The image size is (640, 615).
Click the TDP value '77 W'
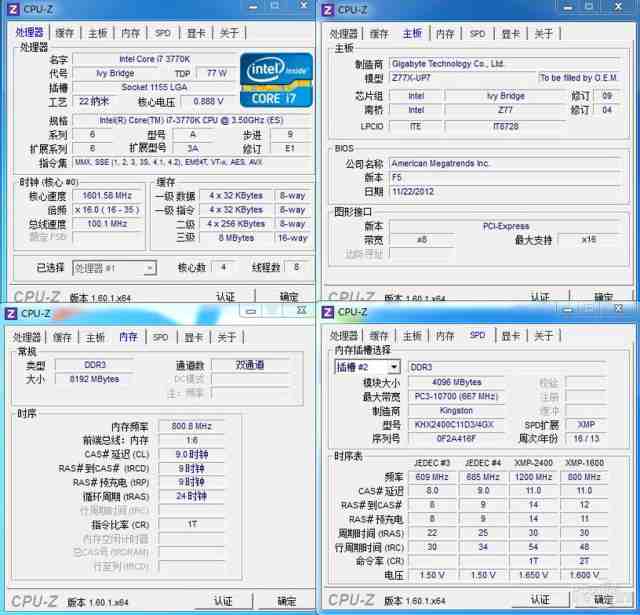pyautogui.click(x=216, y=73)
